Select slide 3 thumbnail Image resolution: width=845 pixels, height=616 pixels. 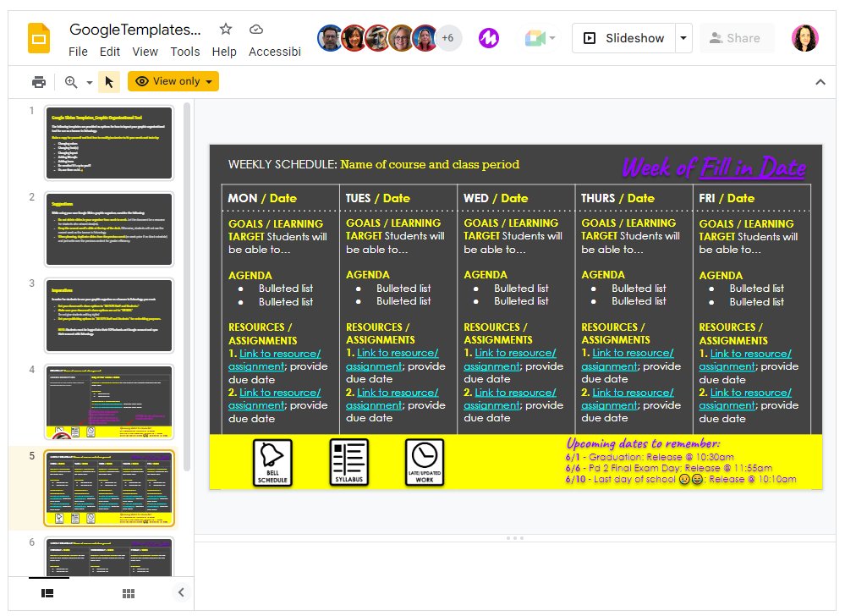pyautogui.click(x=109, y=316)
